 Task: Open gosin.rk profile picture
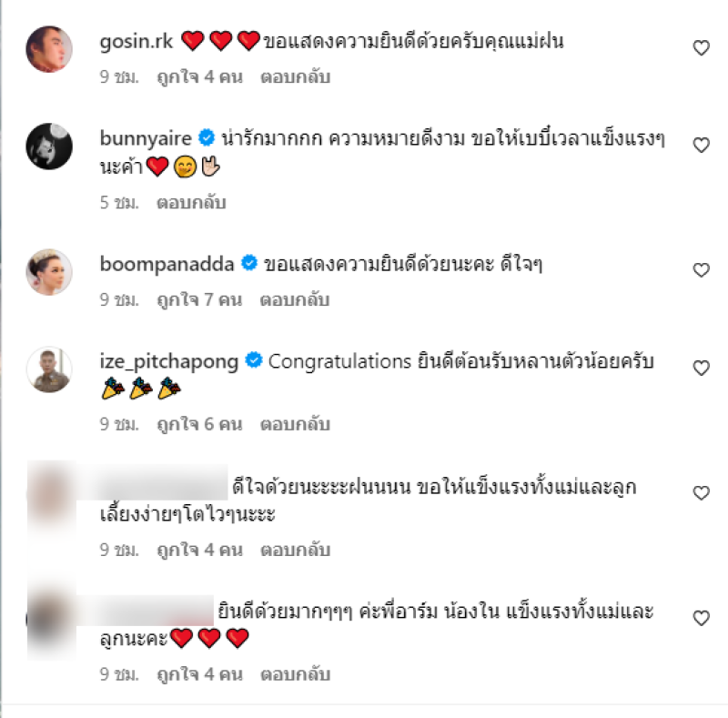[x=49, y=49]
